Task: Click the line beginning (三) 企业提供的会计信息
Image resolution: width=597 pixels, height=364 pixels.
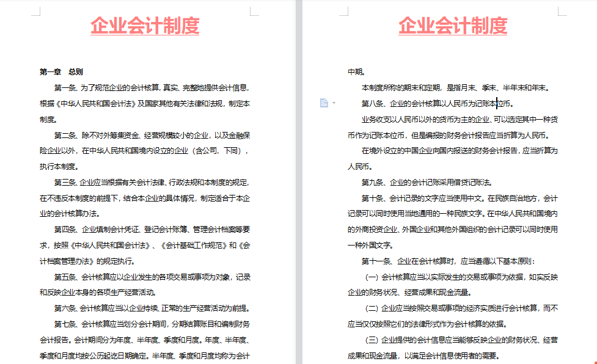Action: 461,340
